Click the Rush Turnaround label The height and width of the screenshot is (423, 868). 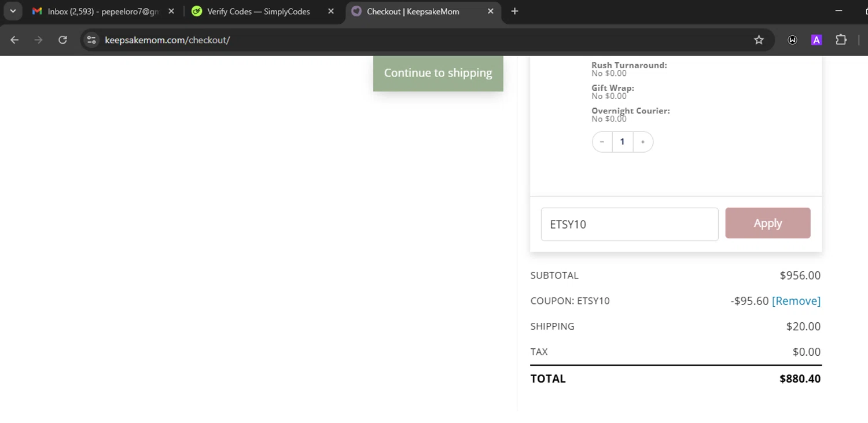click(x=629, y=65)
